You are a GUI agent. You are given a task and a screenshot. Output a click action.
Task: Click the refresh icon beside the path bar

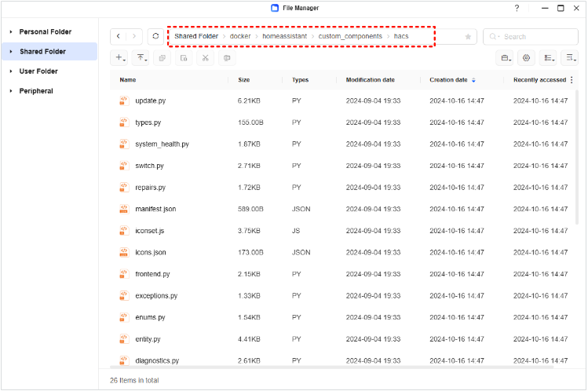156,36
